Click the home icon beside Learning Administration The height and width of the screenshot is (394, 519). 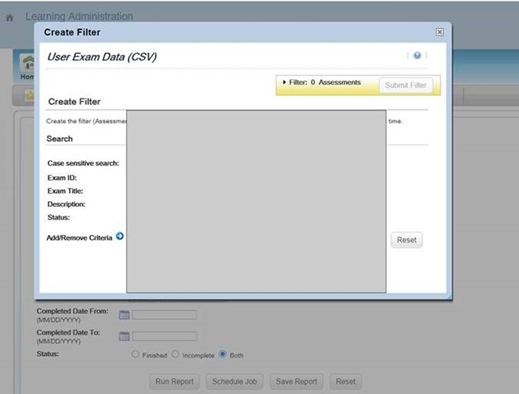click(x=10, y=18)
